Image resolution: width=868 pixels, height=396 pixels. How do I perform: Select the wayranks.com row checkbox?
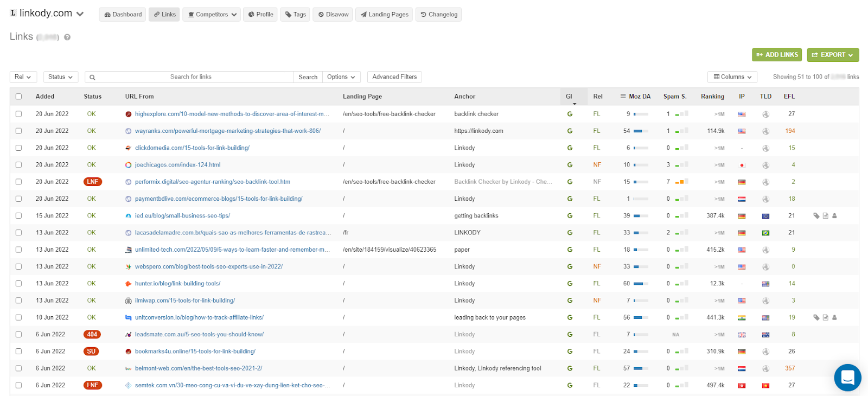(18, 131)
